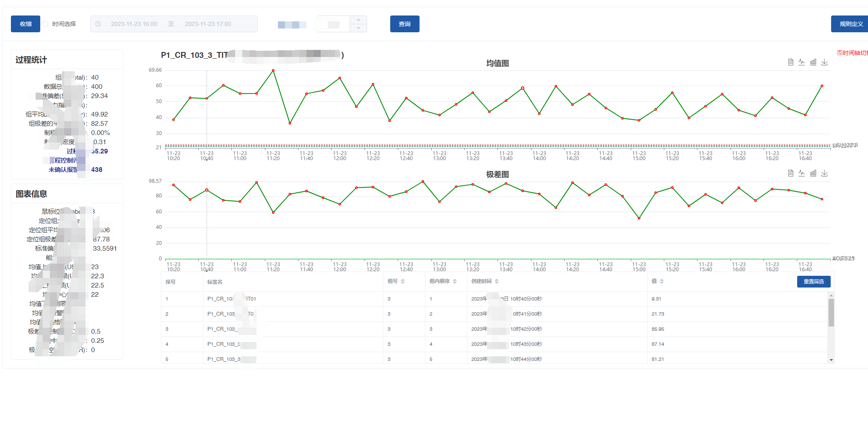Click value cell 21.73 in table
This screenshot has height=425, width=868.
coord(658,314)
